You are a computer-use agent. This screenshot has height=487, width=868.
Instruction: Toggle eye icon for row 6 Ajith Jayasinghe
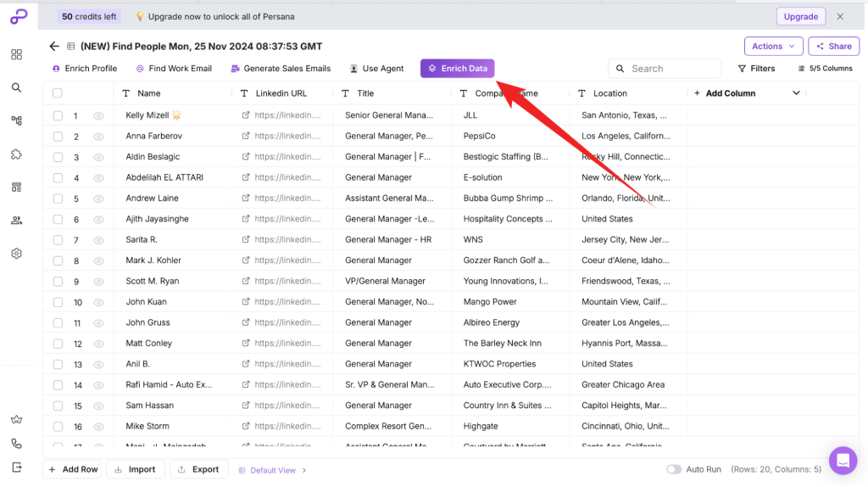98,220
